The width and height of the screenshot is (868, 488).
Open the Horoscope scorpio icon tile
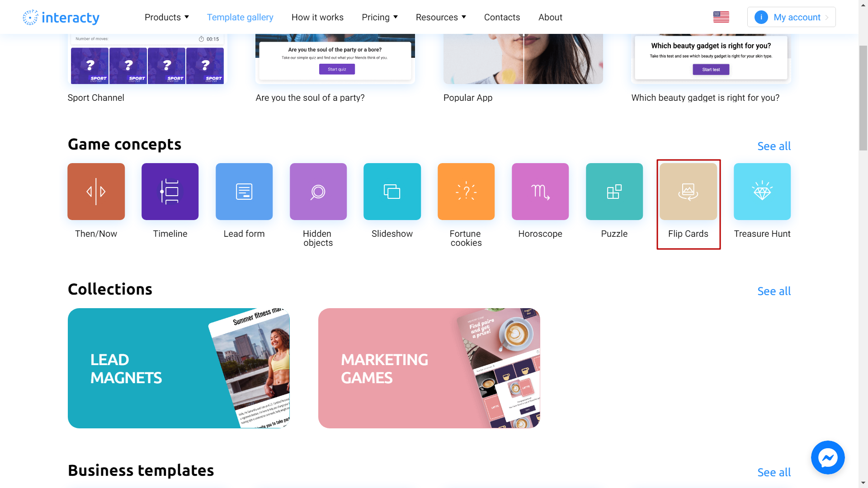540,192
